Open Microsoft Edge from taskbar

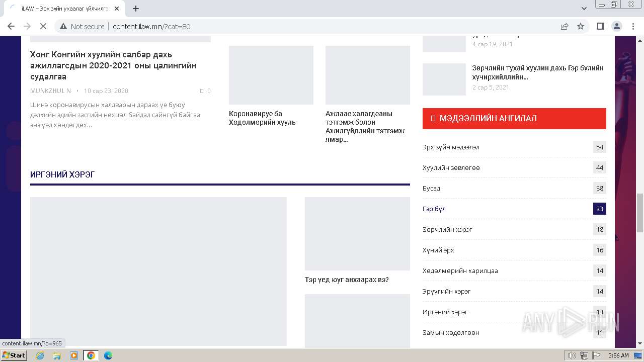[108, 355]
